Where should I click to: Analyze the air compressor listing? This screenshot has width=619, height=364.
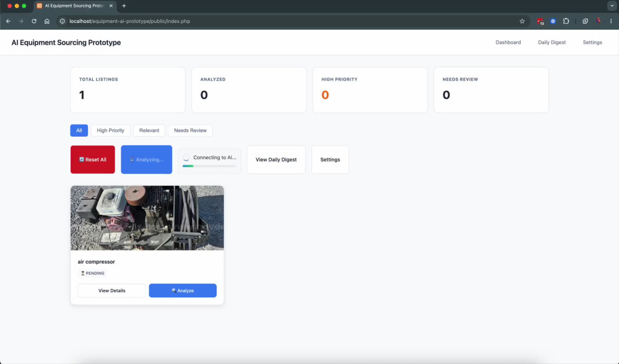(x=183, y=290)
